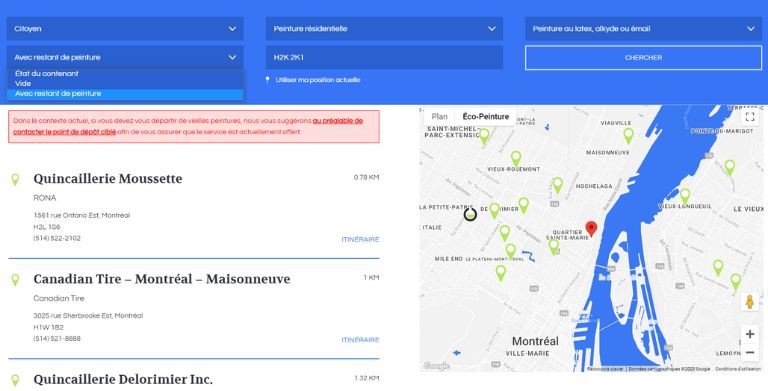
Task: Click the phone number (514) 521-8888
Action: pyautogui.click(x=57, y=339)
